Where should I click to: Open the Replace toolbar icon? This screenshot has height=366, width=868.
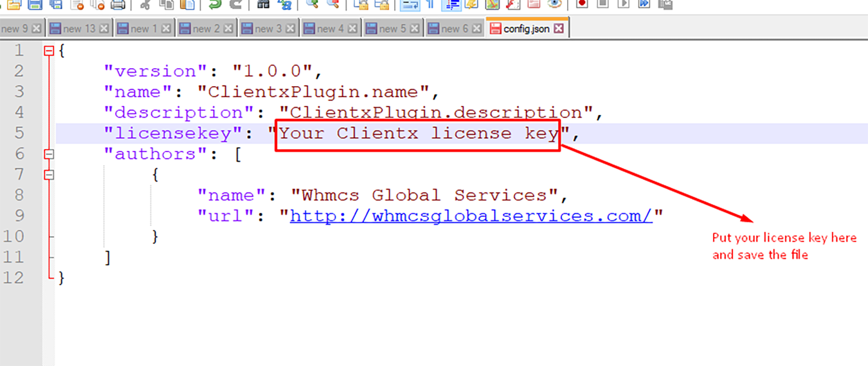tap(284, 5)
